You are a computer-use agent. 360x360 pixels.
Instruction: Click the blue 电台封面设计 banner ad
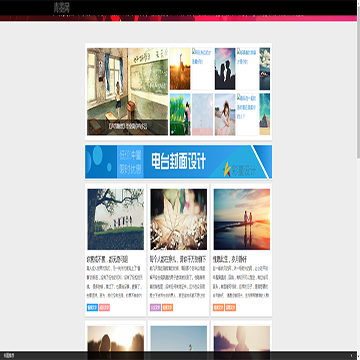(x=178, y=162)
